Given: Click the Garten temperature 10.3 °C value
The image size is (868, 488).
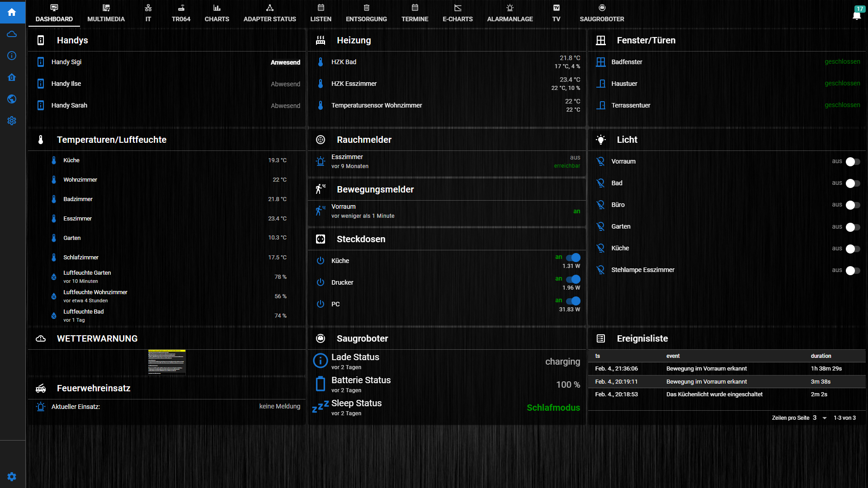Looking at the screenshot, I should pos(277,238).
